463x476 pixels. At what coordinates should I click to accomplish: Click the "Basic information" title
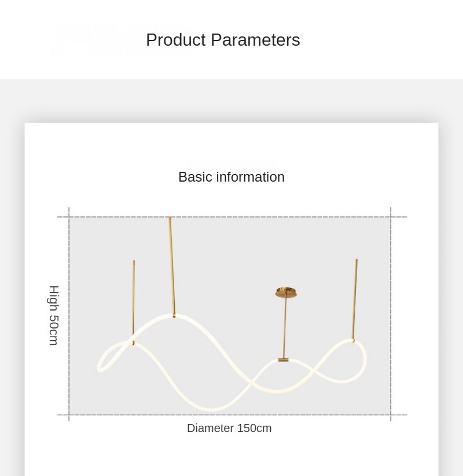[x=231, y=177]
